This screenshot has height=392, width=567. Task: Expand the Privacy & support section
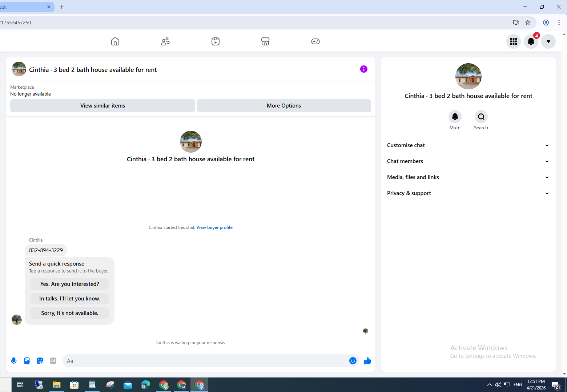468,193
